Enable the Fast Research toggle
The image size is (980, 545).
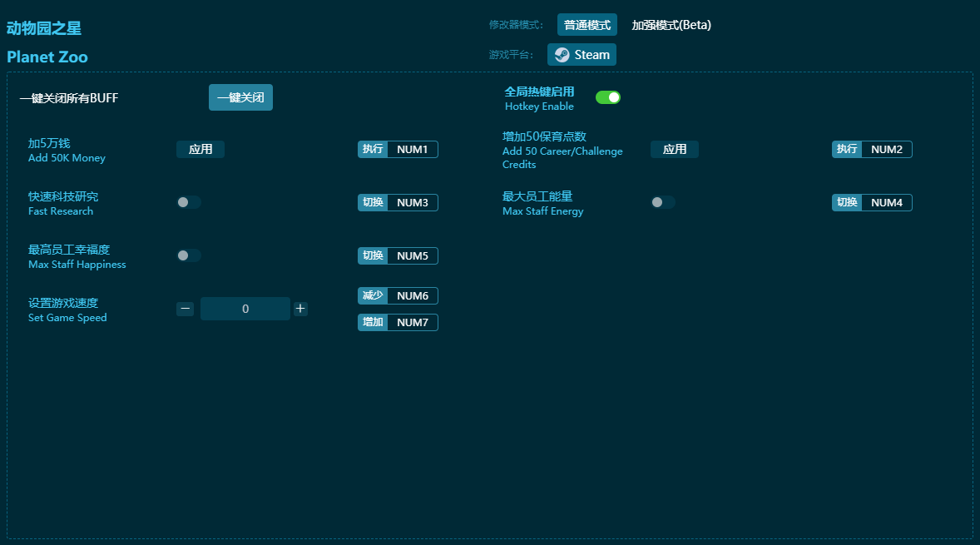188,202
